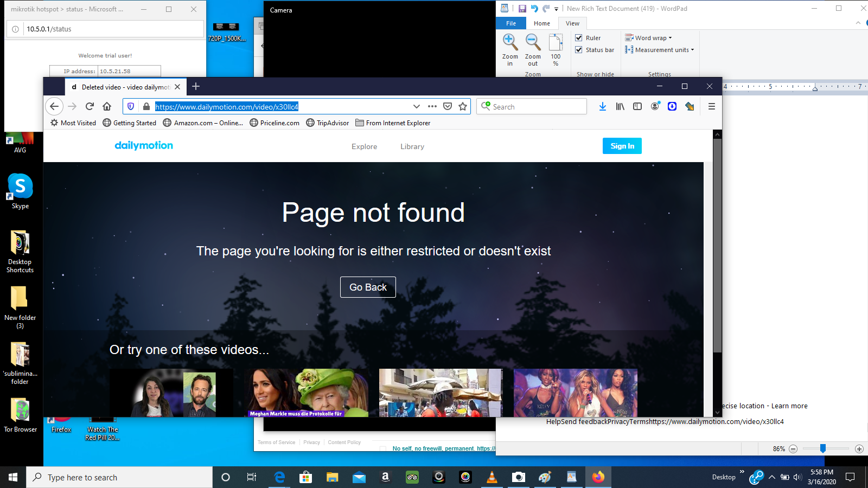Viewport: 868px width, 488px height.
Task: Open Windows Start menu
Action: 13,477
